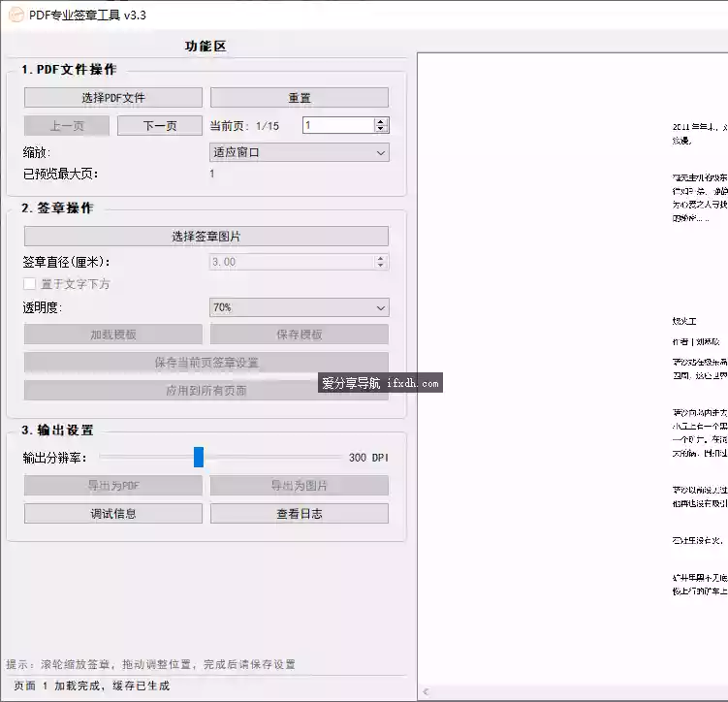Go to next page with 下一页
Image resolution: width=728 pixels, height=702 pixels.
(160, 126)
